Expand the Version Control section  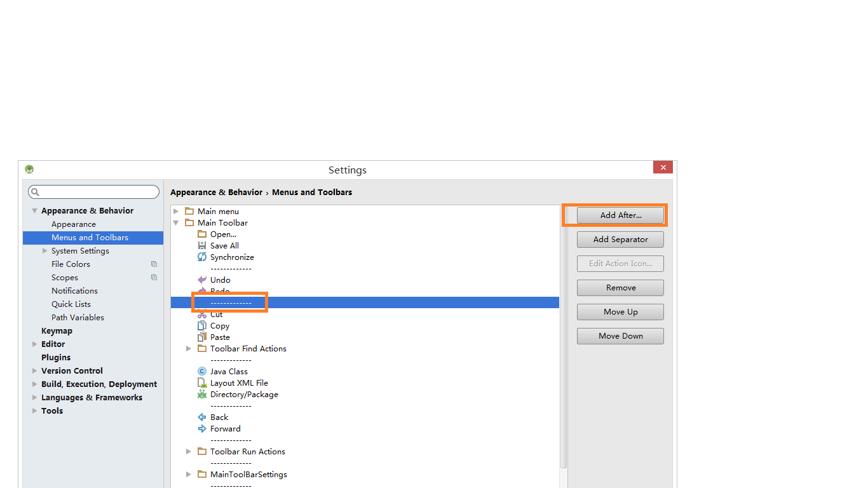[x=35, y=370]
